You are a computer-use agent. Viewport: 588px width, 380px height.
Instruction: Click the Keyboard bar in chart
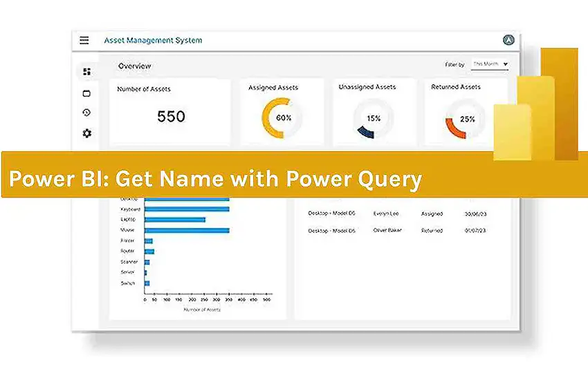click(x=187, y=209)
